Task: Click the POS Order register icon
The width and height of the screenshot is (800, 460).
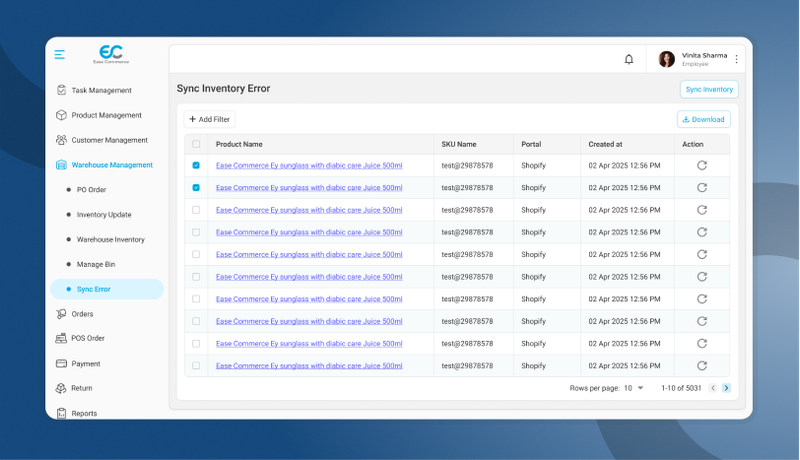Action: tap(61, 338)
